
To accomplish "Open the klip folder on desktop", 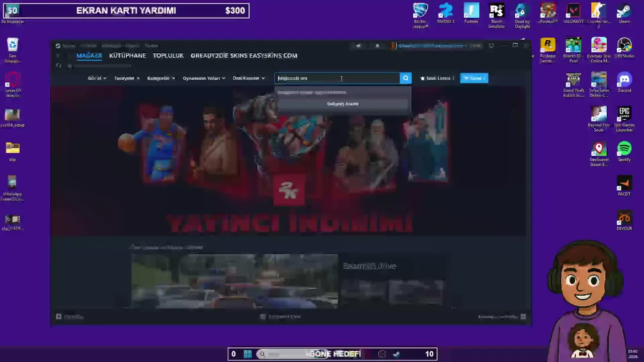I will point(13,152).
